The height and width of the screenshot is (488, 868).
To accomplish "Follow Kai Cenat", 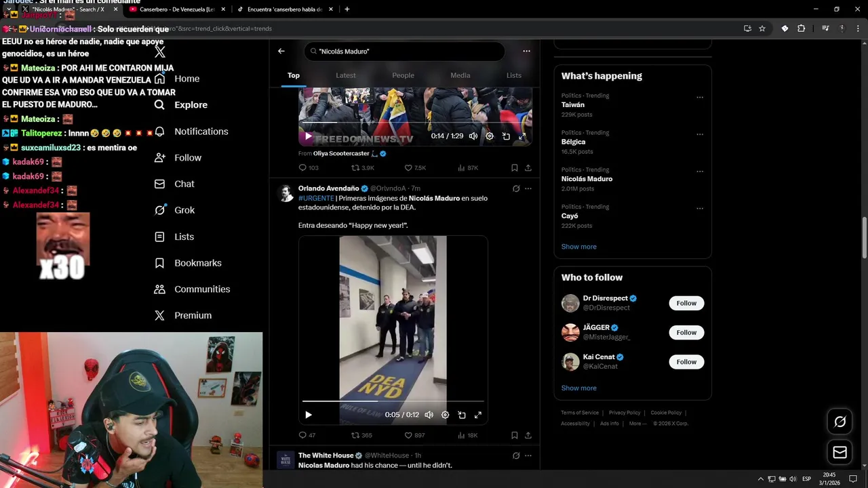I will coord(686,362).
